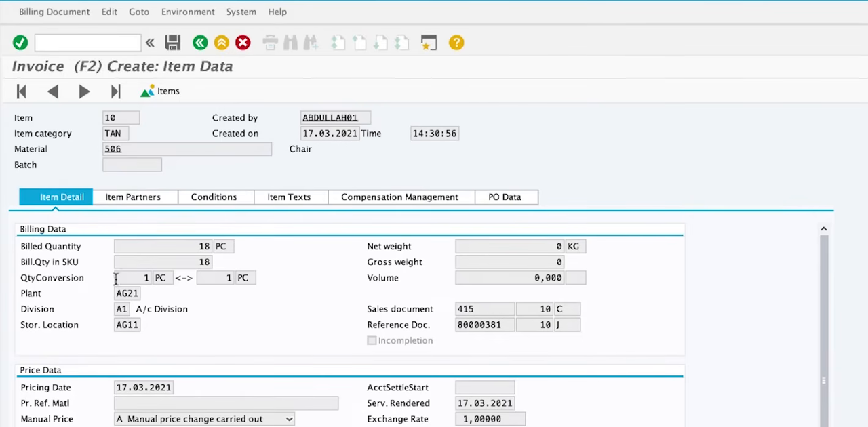The height and width of the screenshot is (427, 868).
Task: Click the Time field 14:30:56
Action: click(435, 134)
